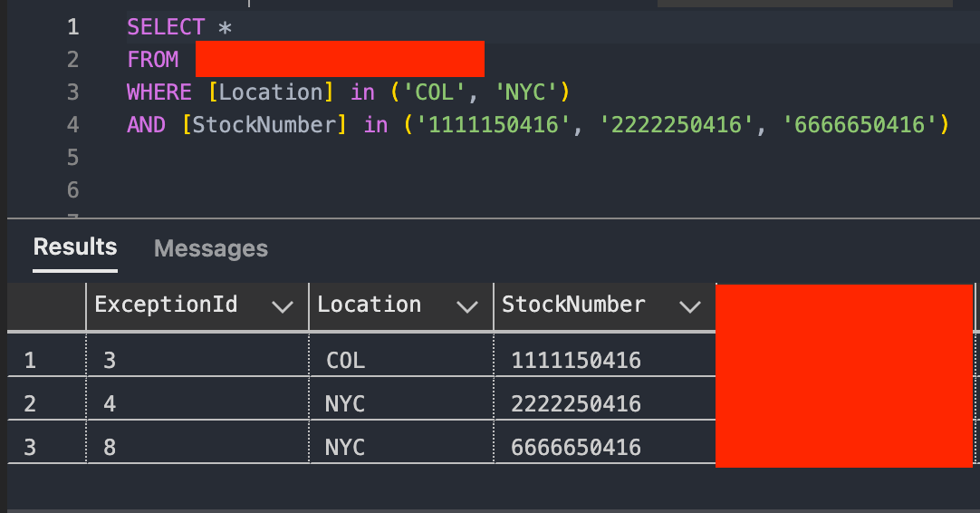Open the StockNumber column dropdown arrow
980x513 pixels.
(x=689, y=306)
